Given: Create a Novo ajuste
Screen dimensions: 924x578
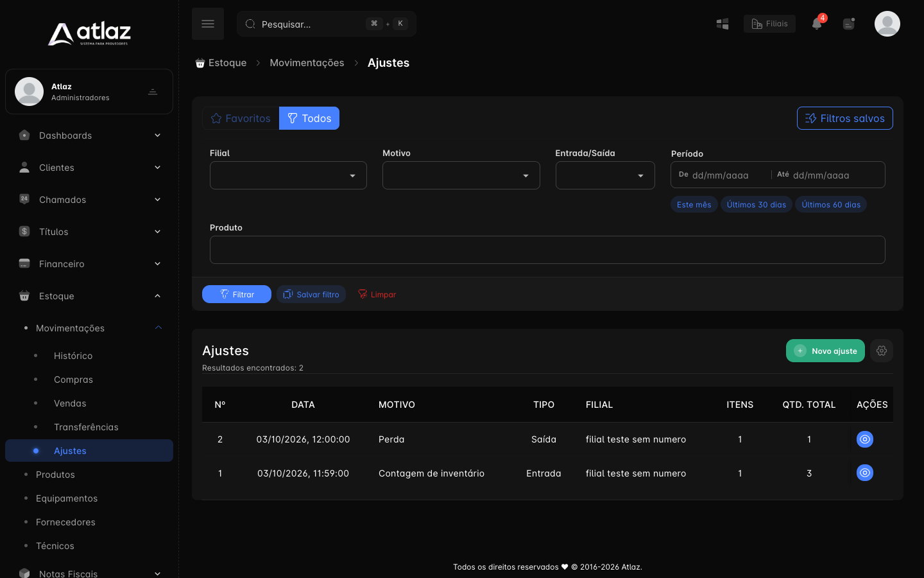Looking at the screenshot, I should click(x=825, y=351).
